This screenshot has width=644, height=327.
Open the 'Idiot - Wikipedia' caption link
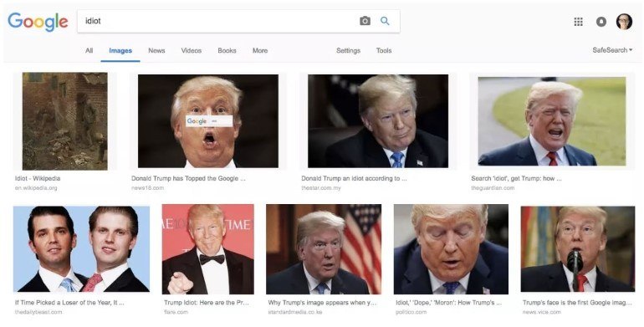point(38,178)
